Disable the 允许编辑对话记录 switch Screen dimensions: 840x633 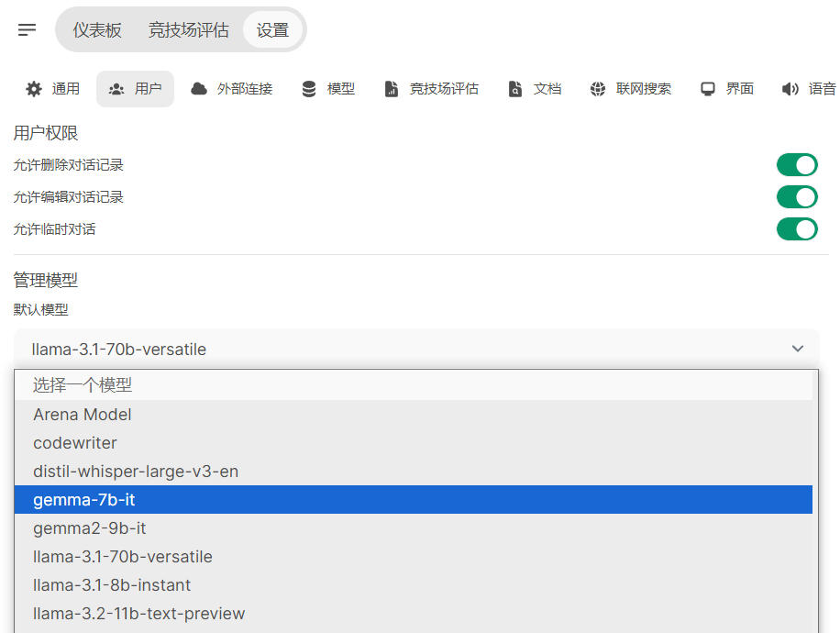click(796, 197)
